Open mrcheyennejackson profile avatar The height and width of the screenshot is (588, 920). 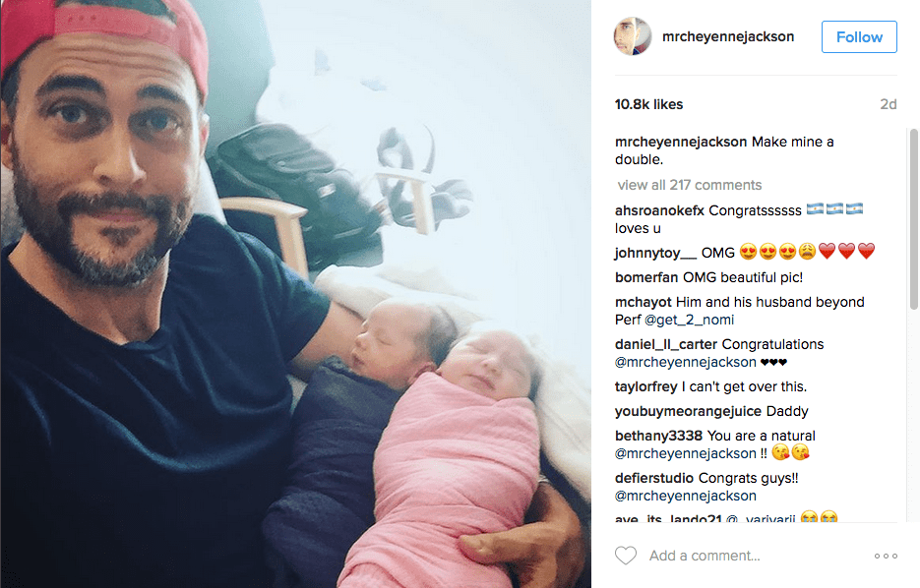(633, 36)
